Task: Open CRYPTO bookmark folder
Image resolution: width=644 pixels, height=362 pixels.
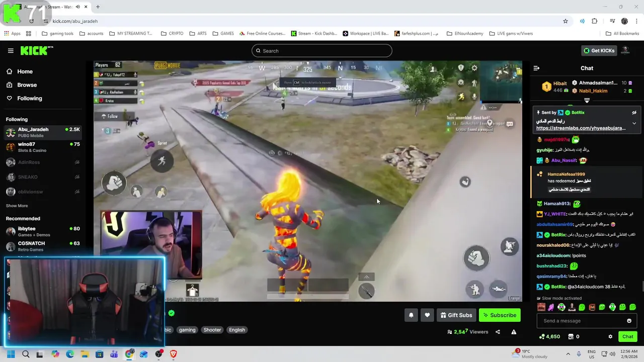Action: pyautogui.click(x=172, y=34)
